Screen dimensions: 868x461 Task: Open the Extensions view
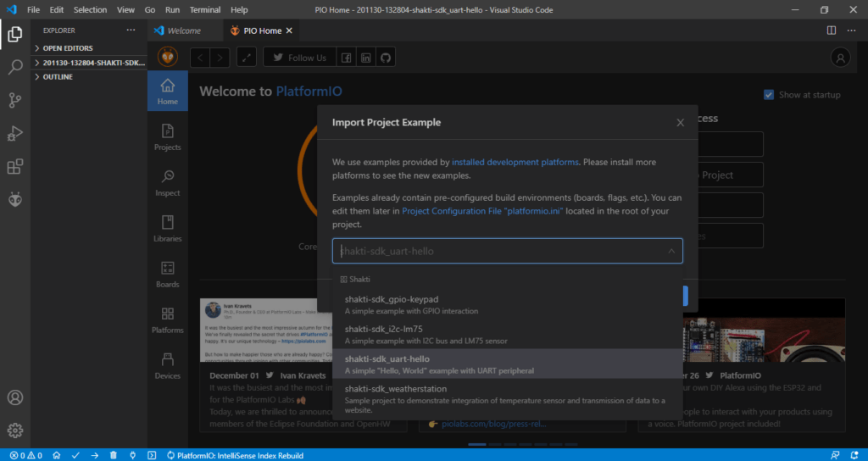pyautogui.click(x=15, y=166)
